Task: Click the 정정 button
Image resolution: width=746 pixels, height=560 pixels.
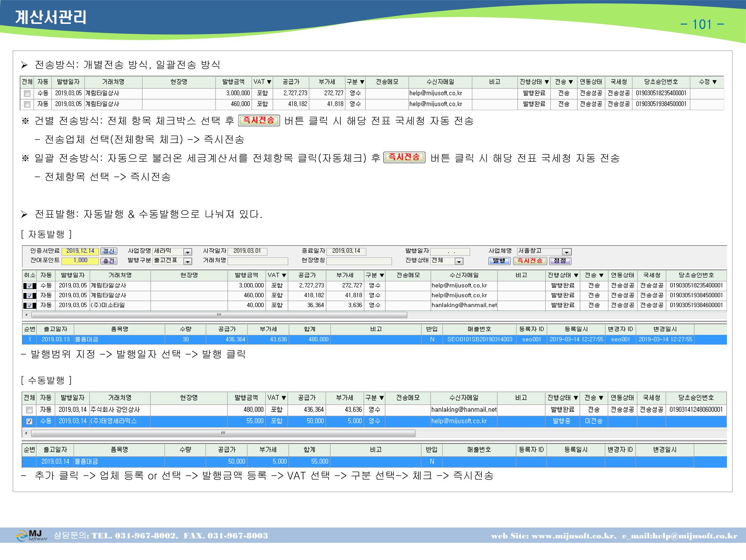Action: tap(560, 261)
